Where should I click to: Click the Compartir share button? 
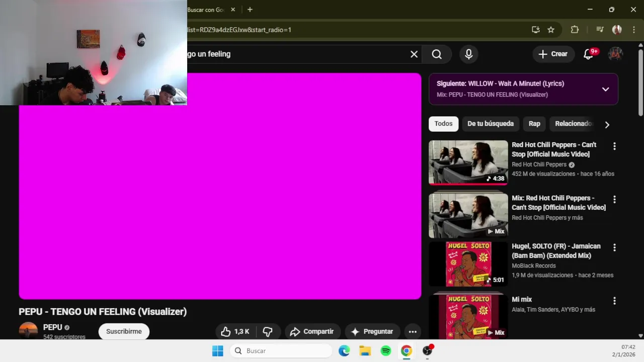[x=312, y=331]
